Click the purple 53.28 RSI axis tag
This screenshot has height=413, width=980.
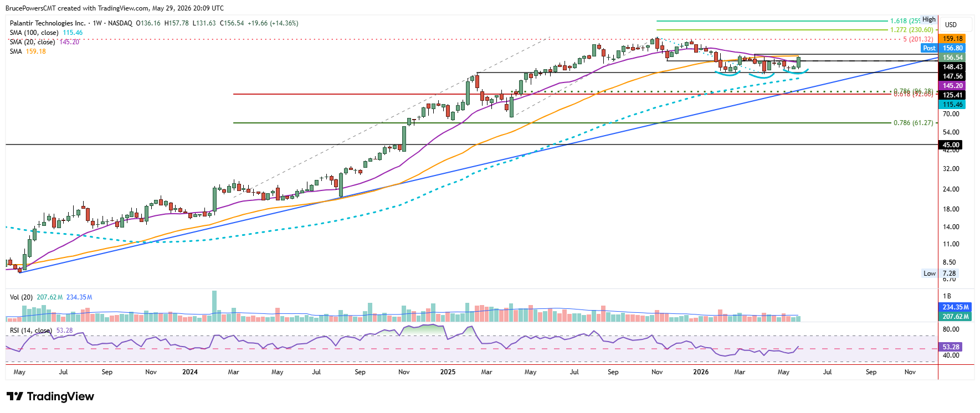pos(951,347)
